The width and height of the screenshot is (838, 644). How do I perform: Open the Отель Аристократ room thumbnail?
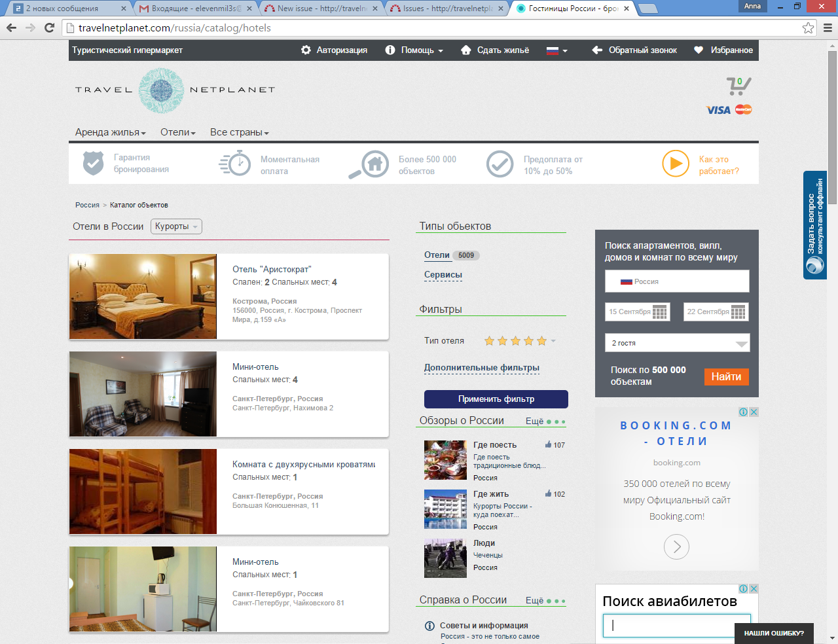point(143,296)
